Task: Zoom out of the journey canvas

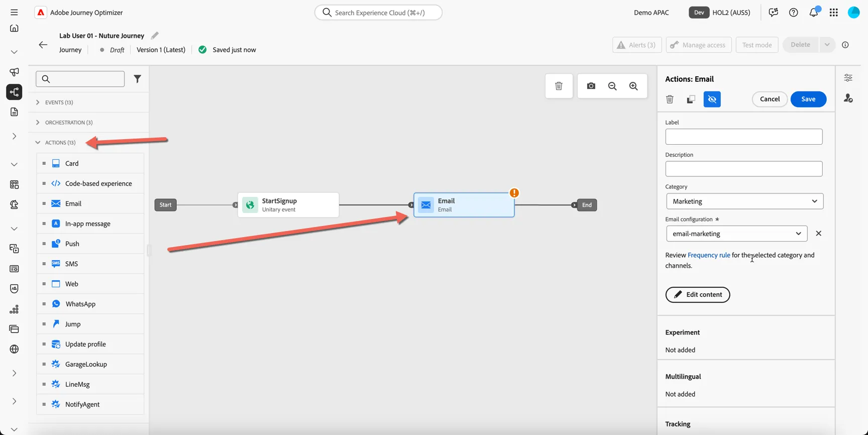Action: coord(612,86)
